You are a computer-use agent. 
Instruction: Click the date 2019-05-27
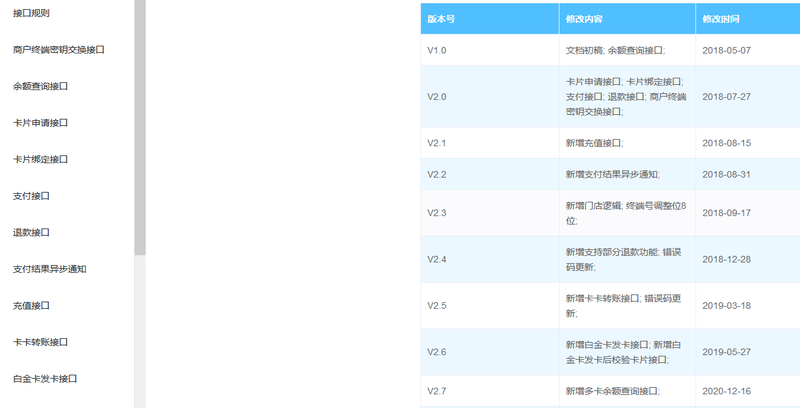(x=727, y=352)
